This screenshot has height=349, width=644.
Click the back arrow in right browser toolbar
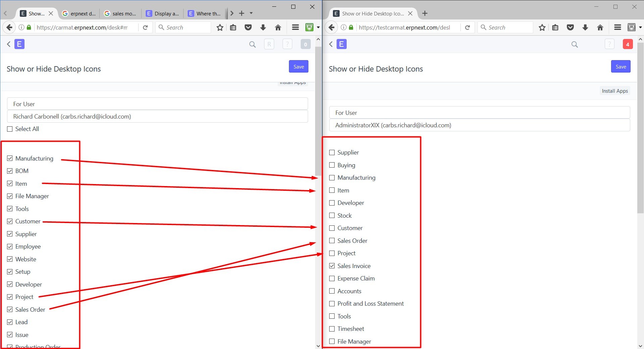pyautogui.click(x=332, y=28)
